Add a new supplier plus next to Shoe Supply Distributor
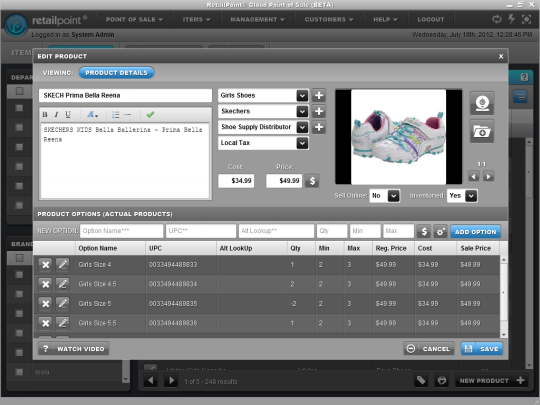The image size is (540, 405). point(319,127)
